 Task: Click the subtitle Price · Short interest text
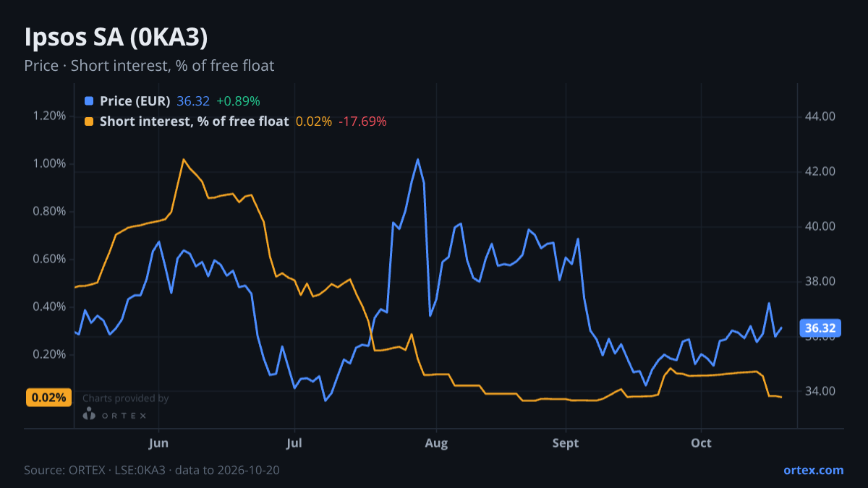tap(149, 66)
